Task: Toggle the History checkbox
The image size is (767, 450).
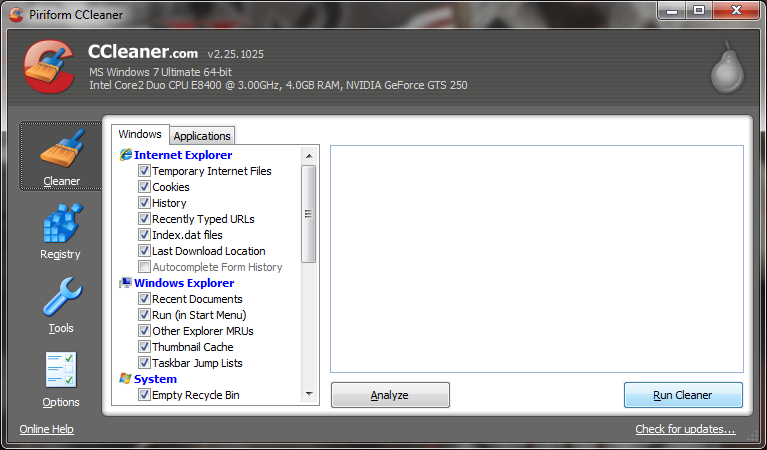Action: point(144,203)
